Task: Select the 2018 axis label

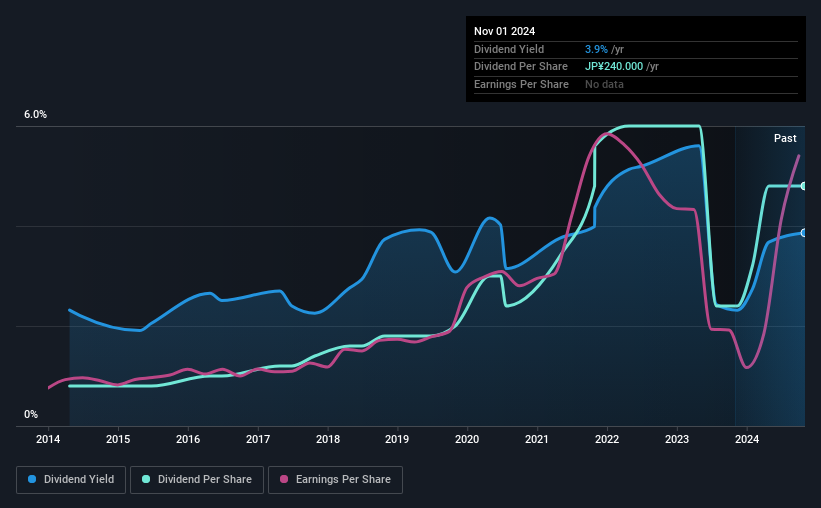Action: pyautogui.click(x=328, y=439)
